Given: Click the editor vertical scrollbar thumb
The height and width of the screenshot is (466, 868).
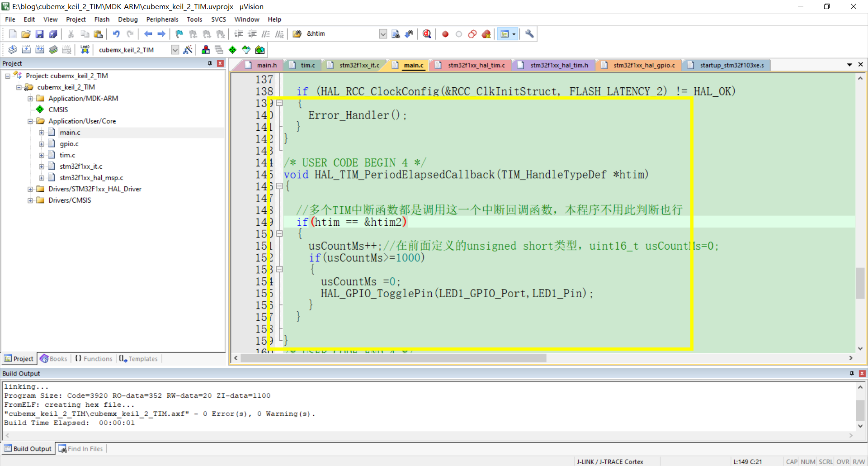Looking at the screenshot, I should pyautogui.click(x=860, y=284).
